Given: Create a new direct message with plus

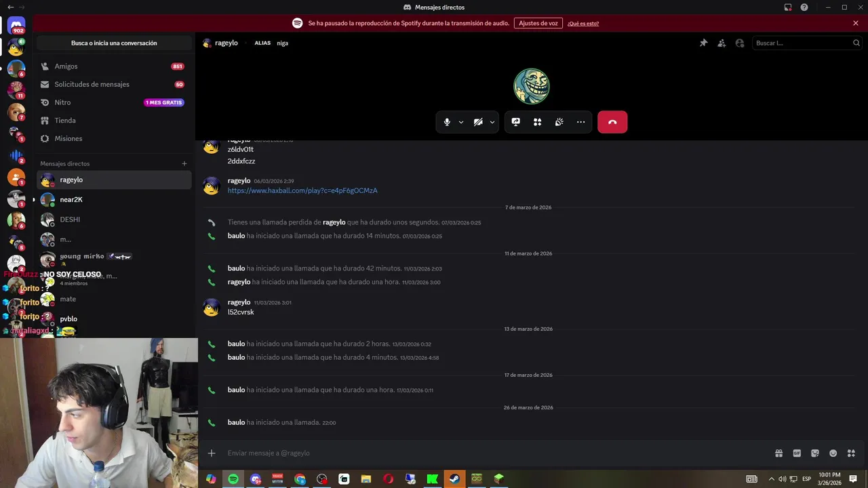Looking at the screenshot, I should pos(184,163).
